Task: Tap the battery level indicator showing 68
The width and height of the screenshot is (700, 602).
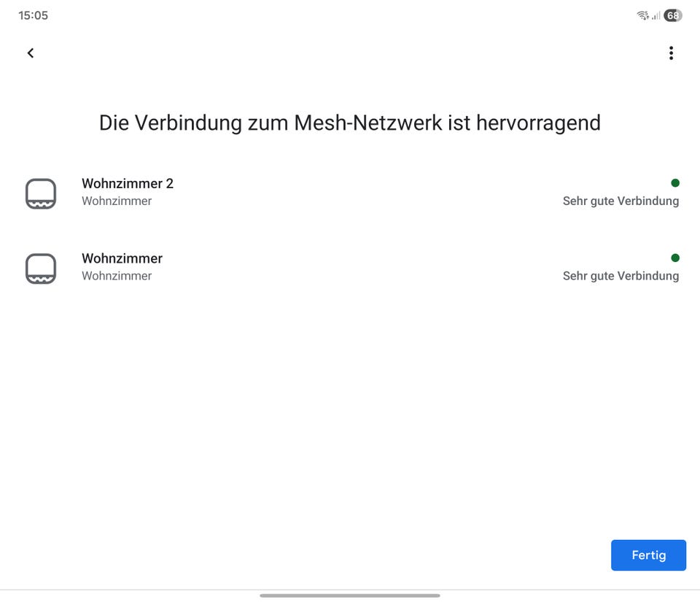Action: click(x=672, y=15)
